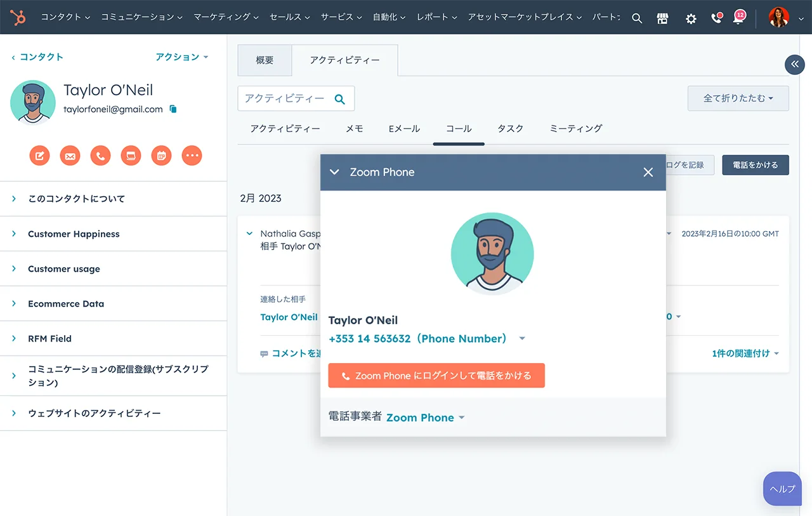Expand the RFM Field section
This screenshot has width=812, height=516.
(x=114, y=338)
